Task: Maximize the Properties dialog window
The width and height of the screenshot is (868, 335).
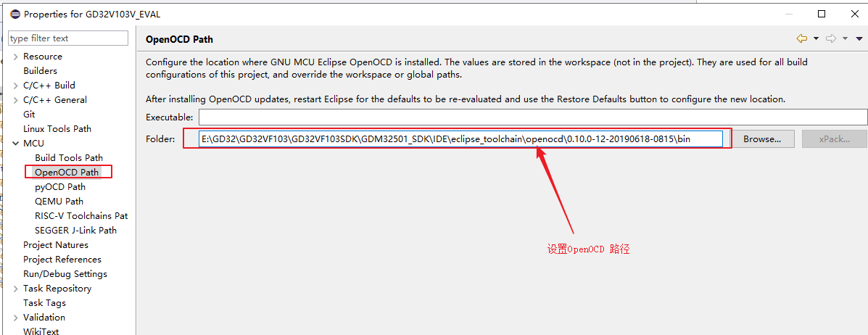Action: [822, 14]
